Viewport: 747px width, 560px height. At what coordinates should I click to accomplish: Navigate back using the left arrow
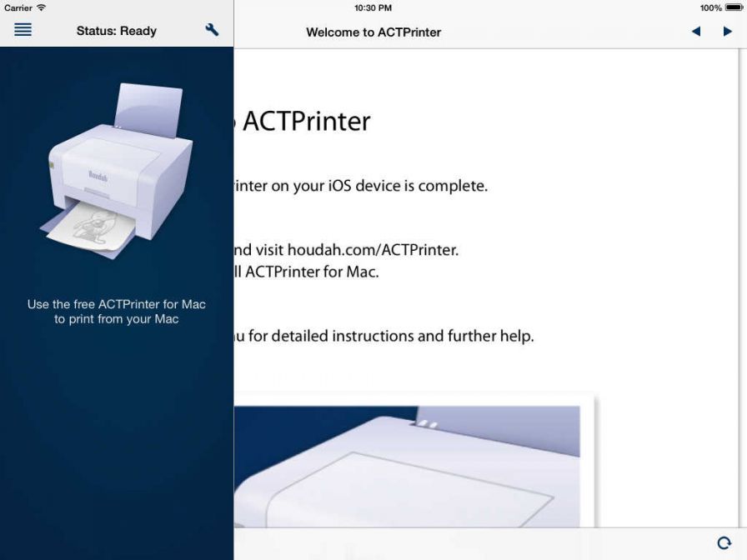coord(697,32)
